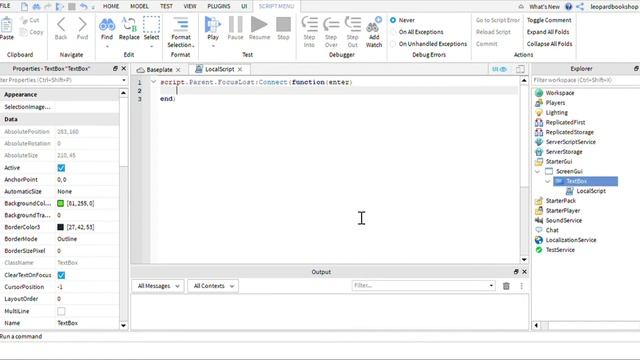Click Collapse All Folds
640x360 pixels.
(x=549, y=44)
